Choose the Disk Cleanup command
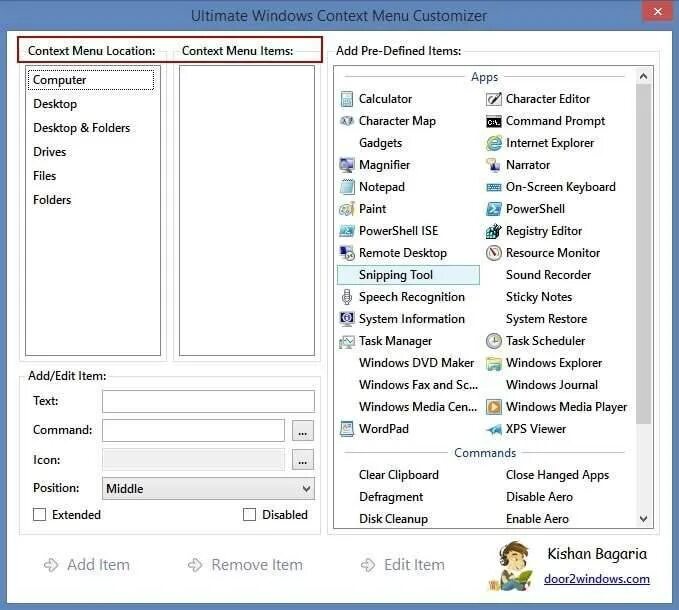679x610 pixels. click(394, 519)
